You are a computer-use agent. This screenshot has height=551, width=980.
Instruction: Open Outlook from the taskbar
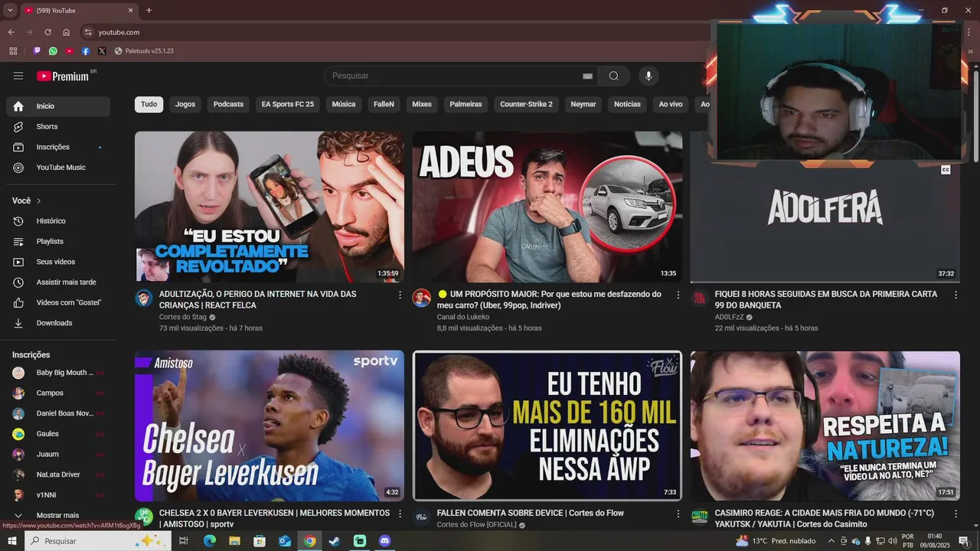click(284, 541)
